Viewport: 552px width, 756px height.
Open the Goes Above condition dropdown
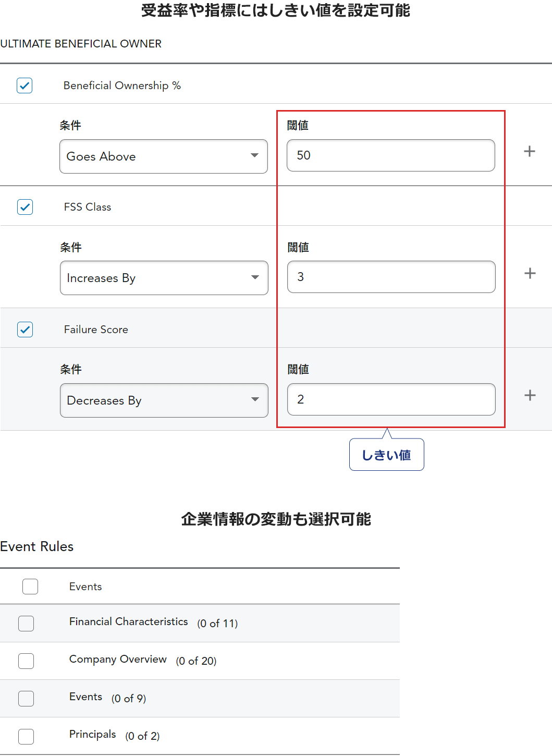coord(164,156)
